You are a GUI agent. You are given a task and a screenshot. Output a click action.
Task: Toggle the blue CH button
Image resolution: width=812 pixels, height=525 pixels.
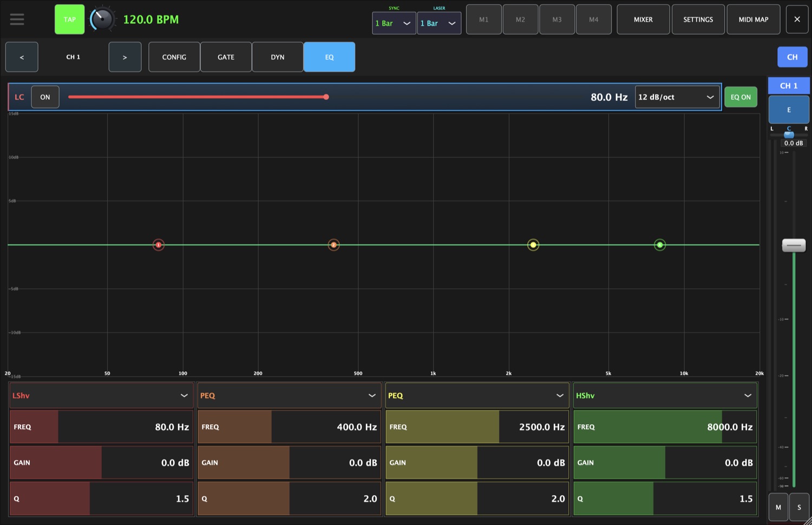pyautogui.click(x=793, y=57)
